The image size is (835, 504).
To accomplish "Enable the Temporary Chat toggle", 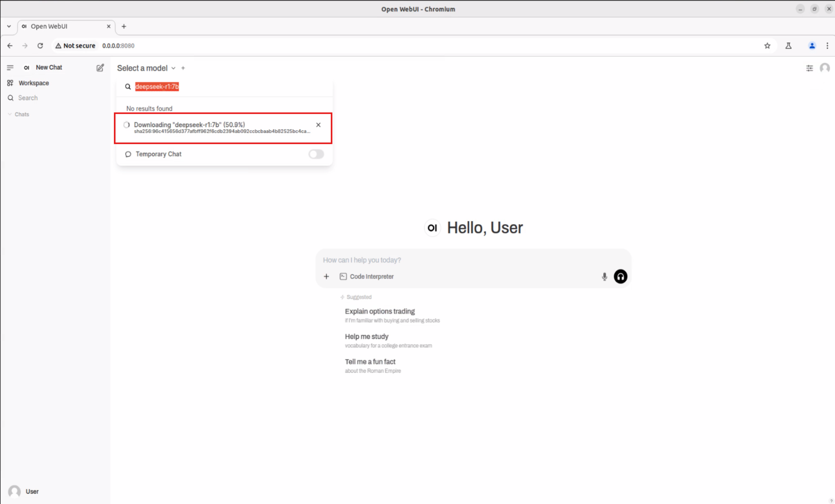I will coord(316,154).
